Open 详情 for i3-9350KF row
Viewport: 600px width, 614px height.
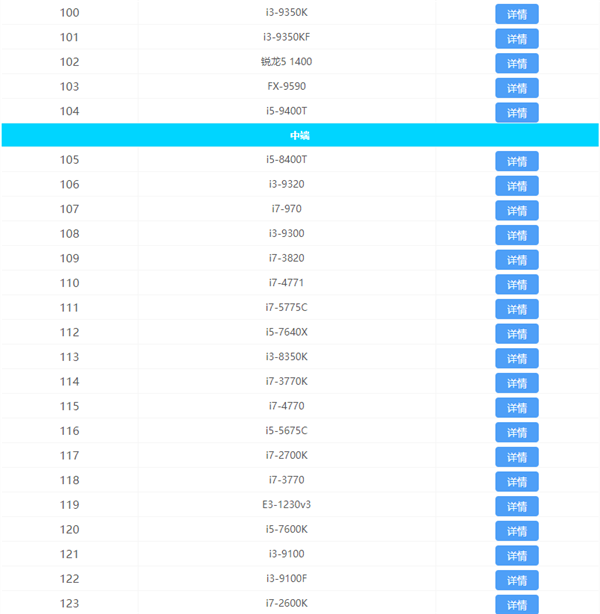pyautogui.click(x=516, y=39)
